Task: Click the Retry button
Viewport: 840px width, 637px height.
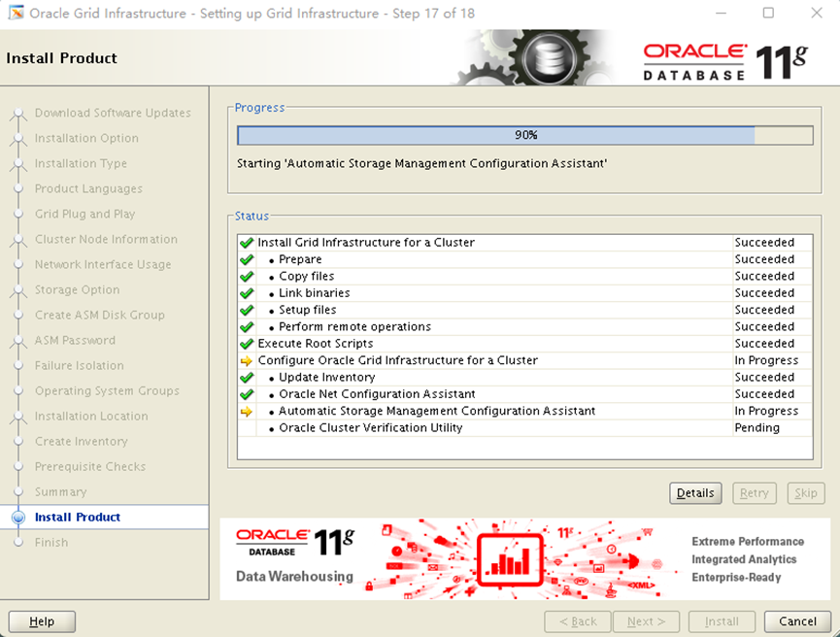Action: point(755,493)
